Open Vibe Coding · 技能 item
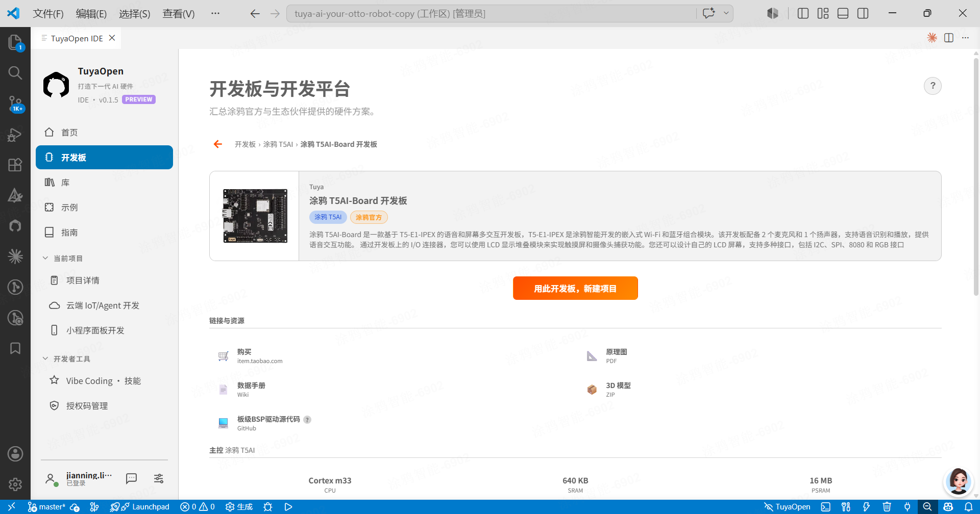This screenshot has height=514, width=980. pos(104,381)
